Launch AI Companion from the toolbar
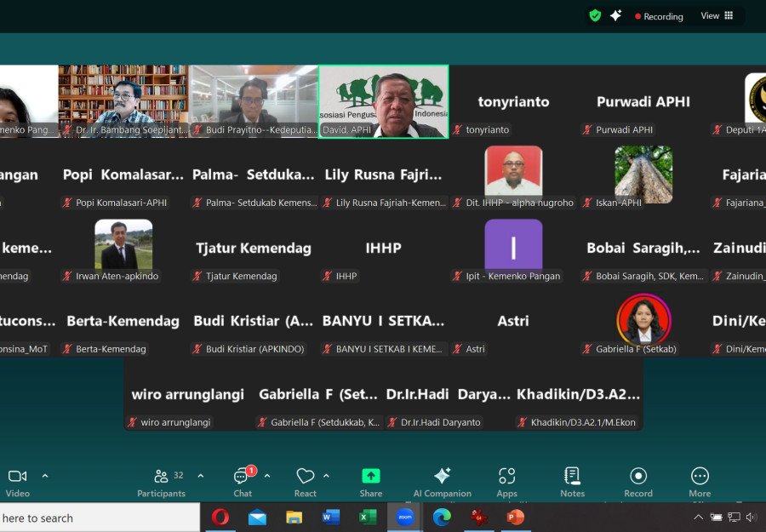Image resolution: width=766 pixels, height=532 pixels. (x=442, y=483)
